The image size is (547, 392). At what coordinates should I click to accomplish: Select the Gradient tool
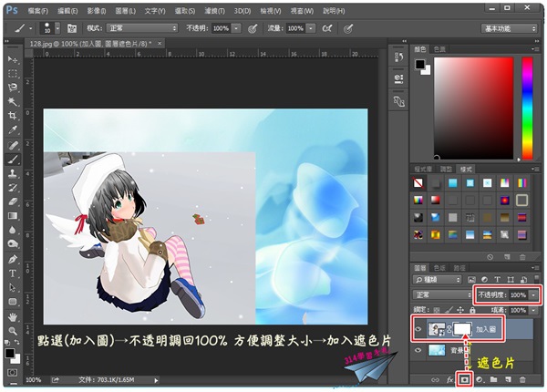13,216
